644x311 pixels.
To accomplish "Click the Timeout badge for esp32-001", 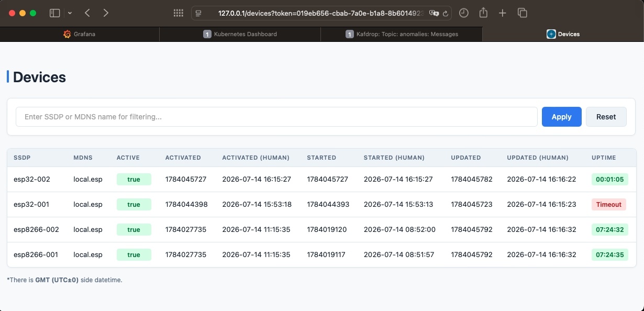I will (609, 205).
